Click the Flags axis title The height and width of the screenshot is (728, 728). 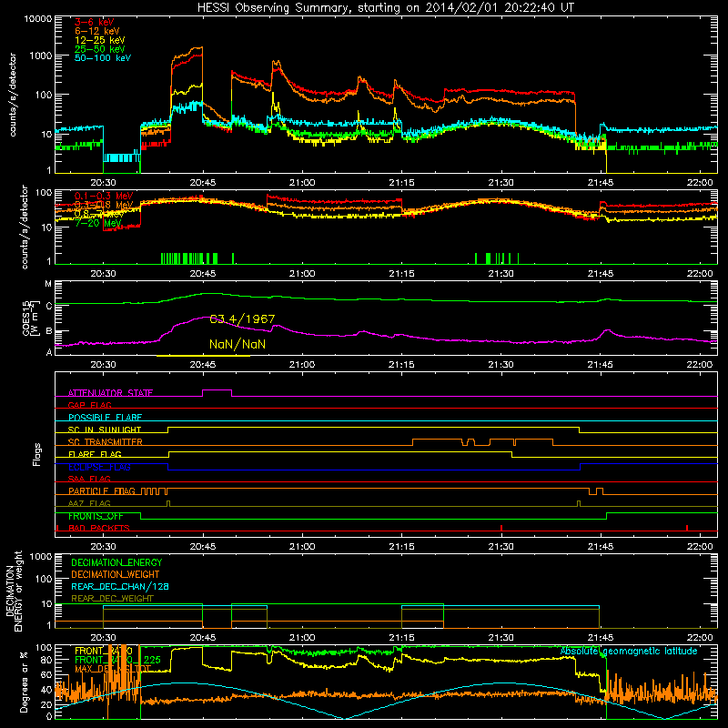point(37,454)
